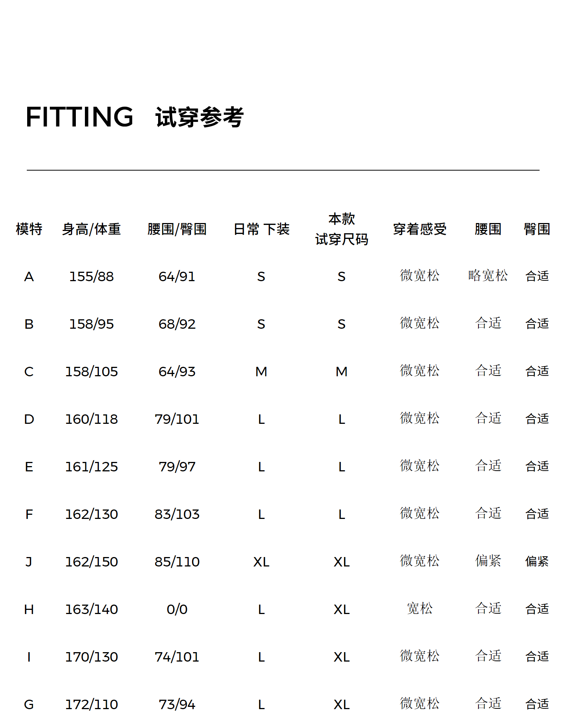Select the 模特 column header

pos(29,229)
